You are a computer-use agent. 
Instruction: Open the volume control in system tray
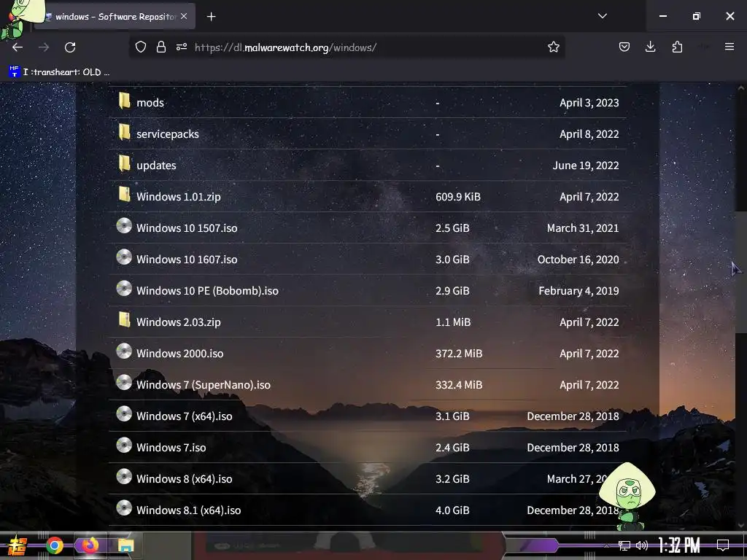click(x=642, y=545)
